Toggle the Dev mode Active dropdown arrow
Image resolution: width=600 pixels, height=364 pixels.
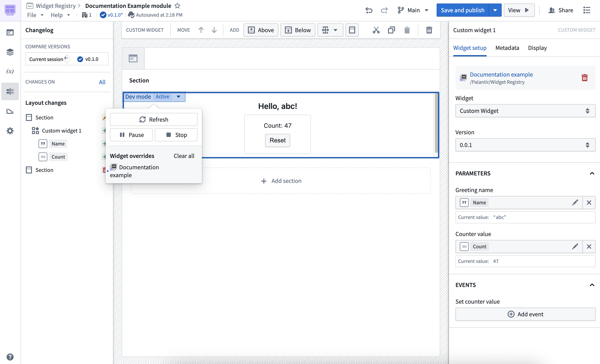tap(178, 97)
